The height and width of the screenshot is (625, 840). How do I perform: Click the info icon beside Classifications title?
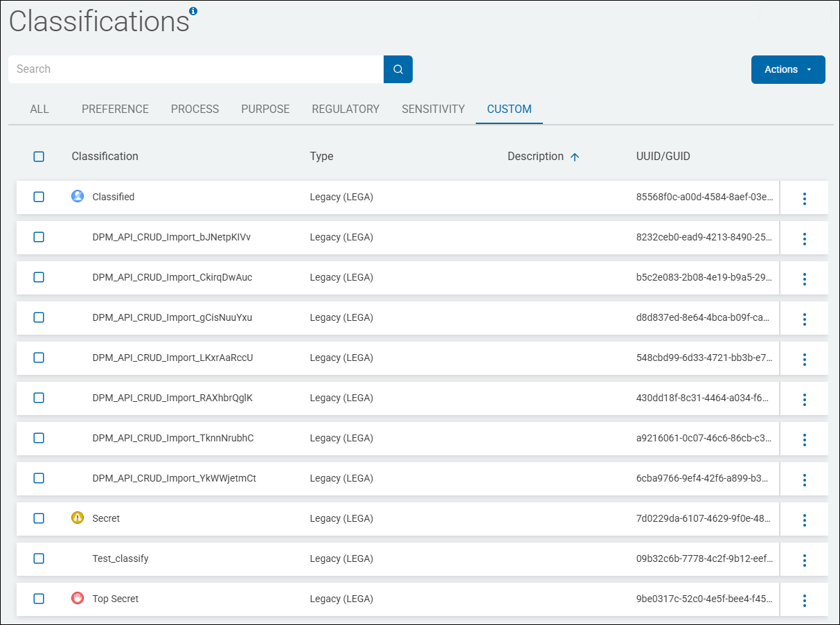[193, 11]
